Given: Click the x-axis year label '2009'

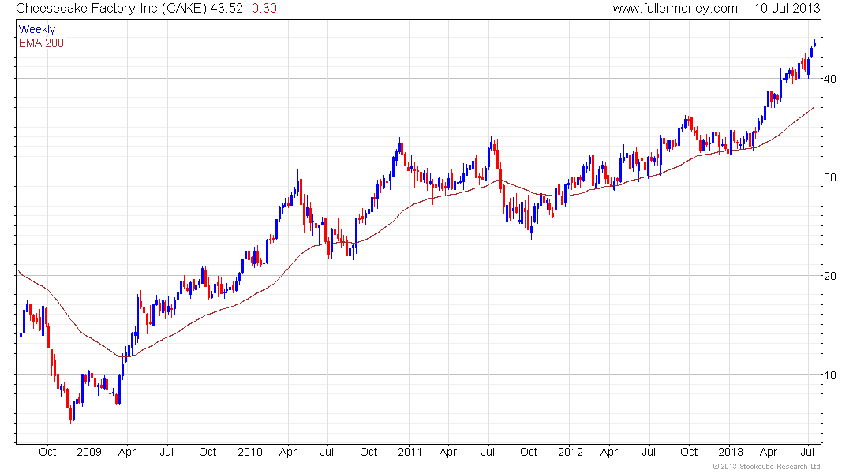Looking at the screenshot, I should coord(89,452).
